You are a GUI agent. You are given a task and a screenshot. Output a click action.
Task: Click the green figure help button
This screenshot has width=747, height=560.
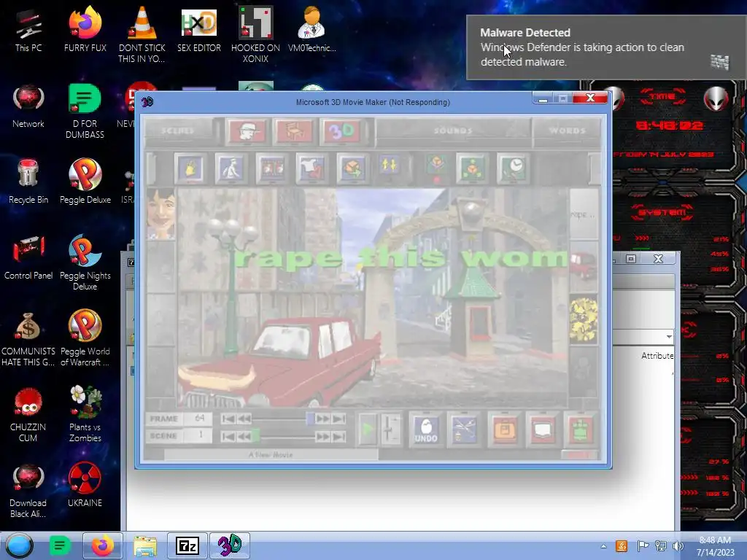581,429
